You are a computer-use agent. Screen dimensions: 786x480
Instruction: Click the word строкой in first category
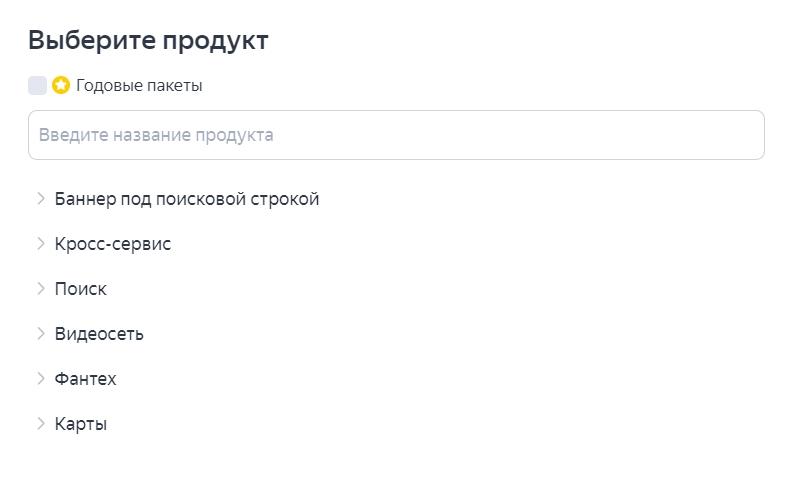point(286,199)
